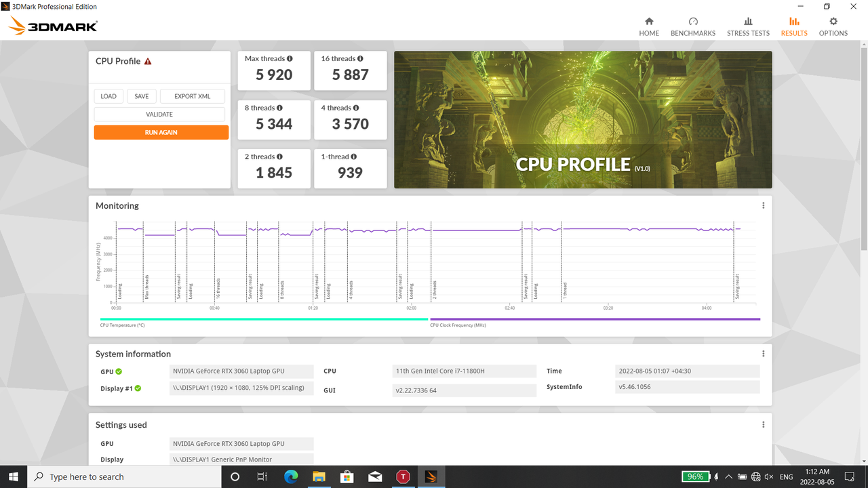The width and height of the screenshot is (868, 488).
Task: Click the 3DMARK logo
Action: [52, 26]
